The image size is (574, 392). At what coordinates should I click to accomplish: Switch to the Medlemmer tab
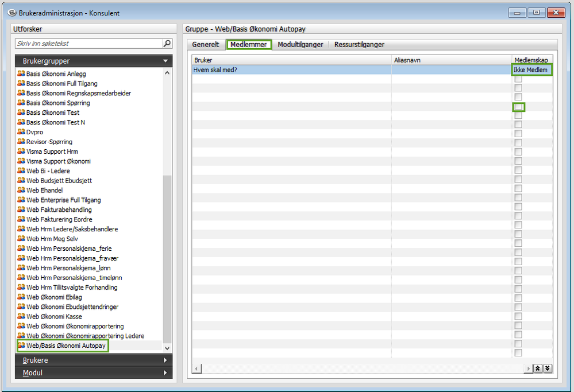coord(249,45)
